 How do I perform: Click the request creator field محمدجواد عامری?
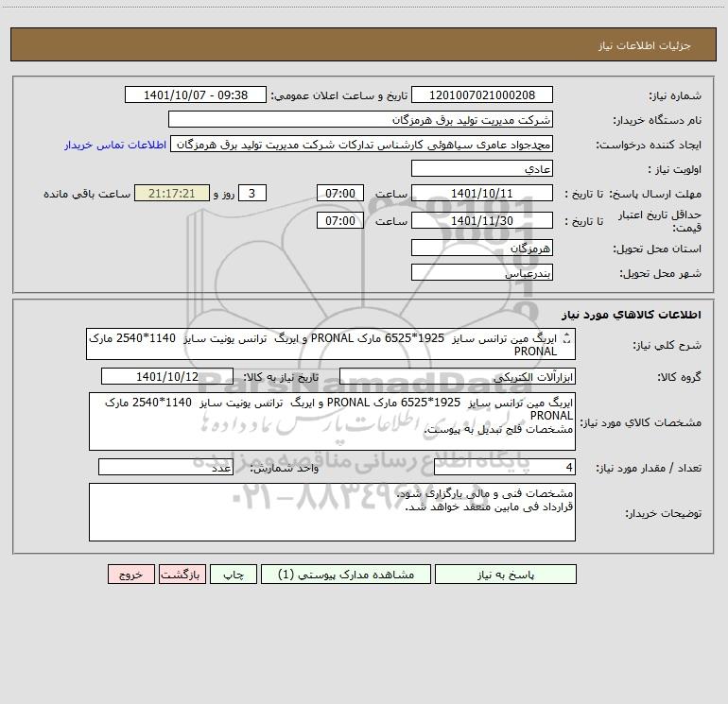point(362,144)
